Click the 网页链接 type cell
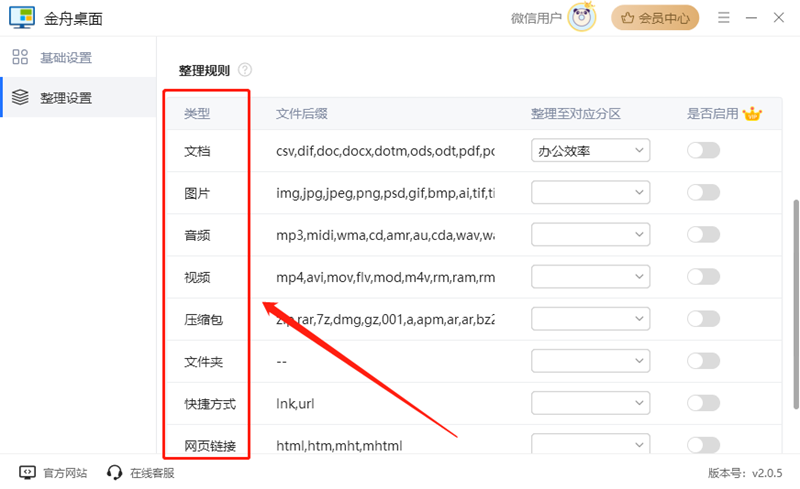The height and width of the screenshot is (489, 800). click(210, 446)
